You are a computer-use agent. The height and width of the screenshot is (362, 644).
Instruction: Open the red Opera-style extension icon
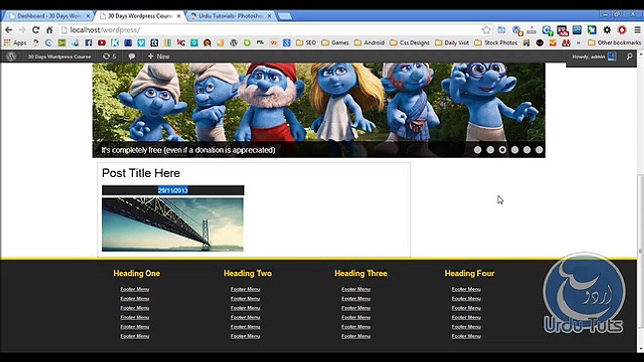[622, 30]
